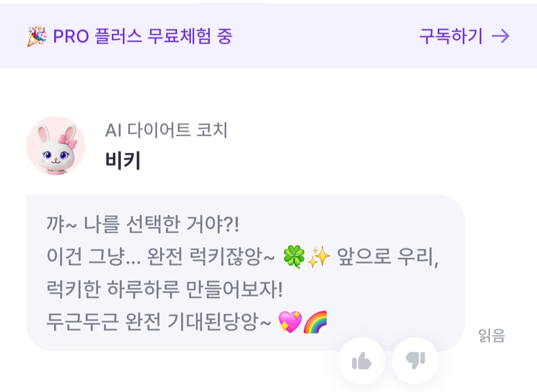The width and height of the screenshot is (537, 392).
Task: Click the four-leaf clover emoji in the message
Action: click(x=293, y=258)
